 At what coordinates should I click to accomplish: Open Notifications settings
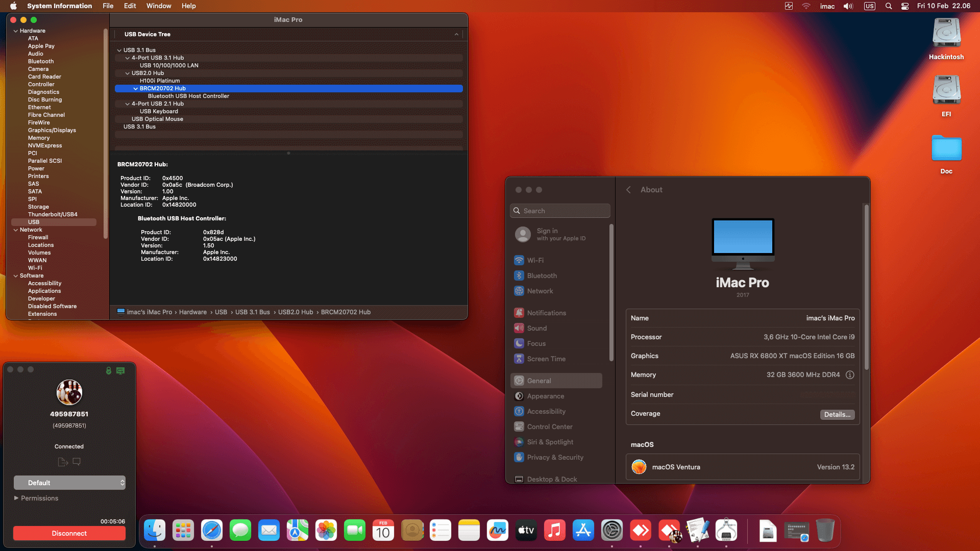pos(547,313)
